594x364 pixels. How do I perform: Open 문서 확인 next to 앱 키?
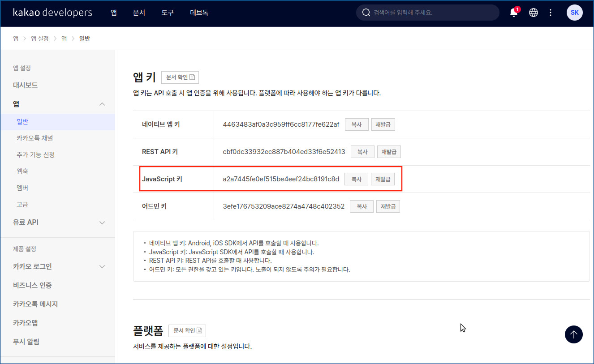click(x=180, y=77)
